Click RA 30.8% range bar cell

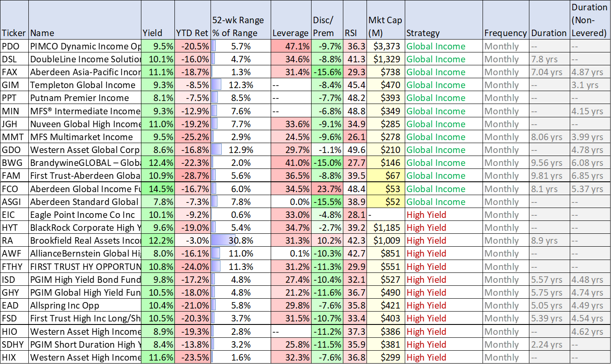coord(241,241)
